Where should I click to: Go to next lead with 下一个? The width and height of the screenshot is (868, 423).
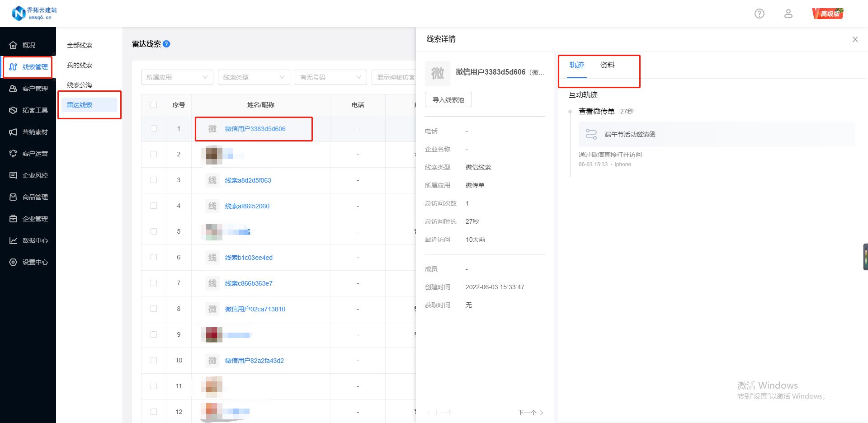pos(531,413)
